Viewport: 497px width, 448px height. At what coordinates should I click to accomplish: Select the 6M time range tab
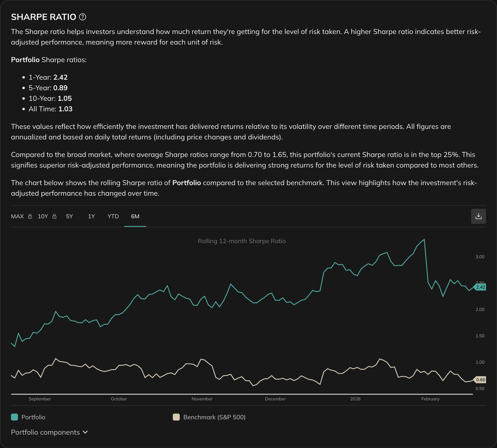pyautogui.click(x=135, y=216)
